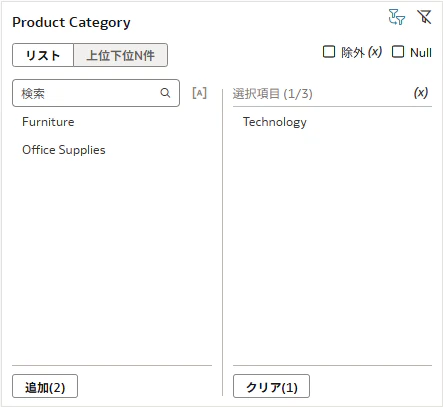
Task: Click the クリア(1) clear button
Action: 271,386
